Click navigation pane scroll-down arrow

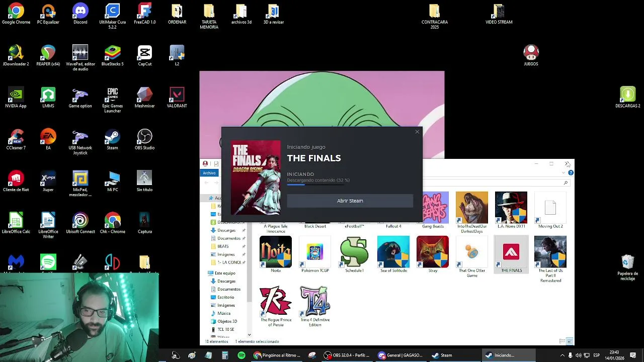pyautogui.click(x=249, y=335)
